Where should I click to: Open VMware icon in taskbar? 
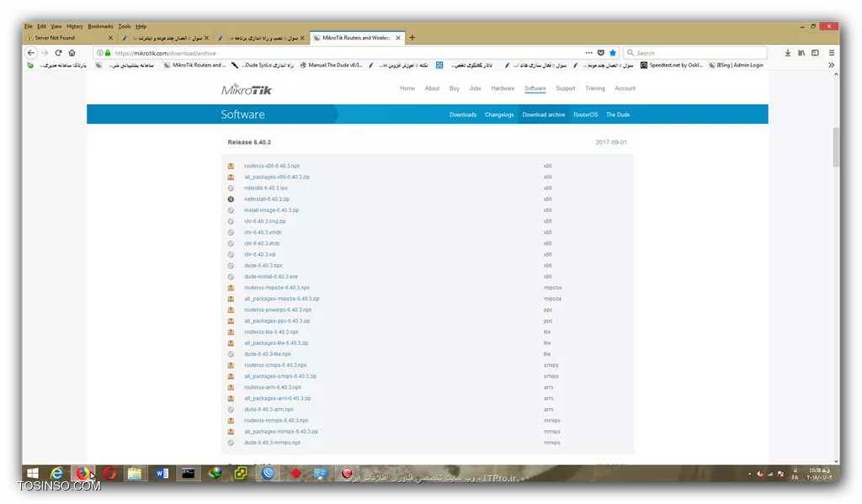pos(241,473)
